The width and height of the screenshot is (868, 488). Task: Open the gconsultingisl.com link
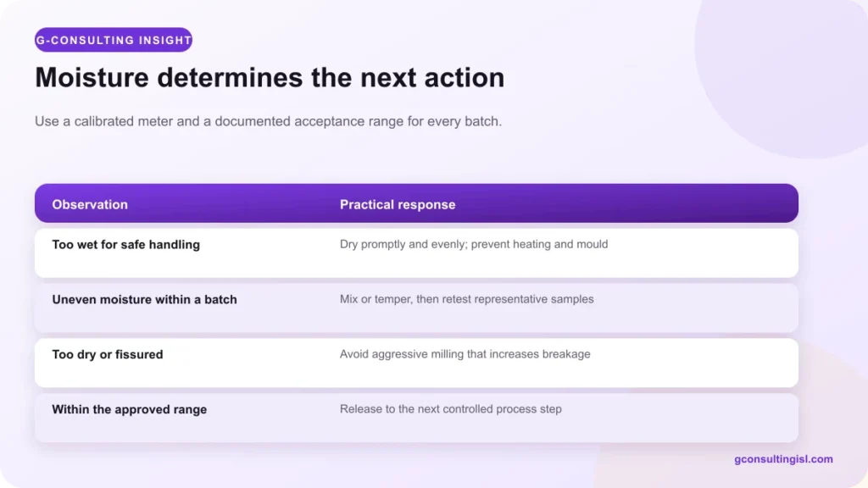783,459
